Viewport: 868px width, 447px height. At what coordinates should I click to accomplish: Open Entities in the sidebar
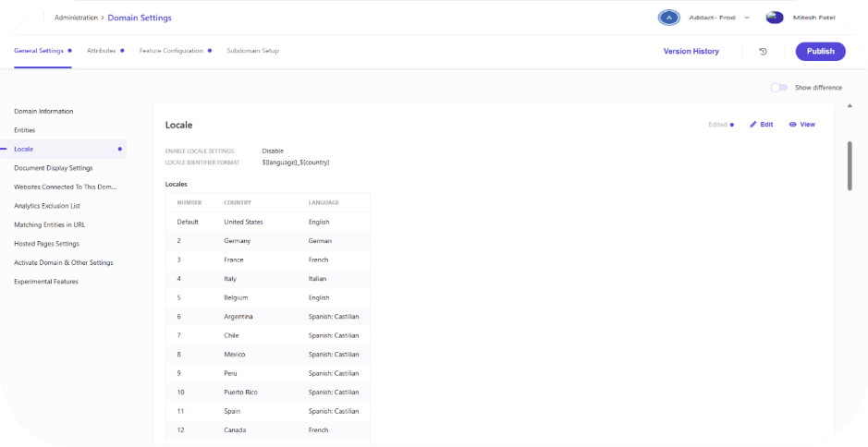click(x=25, y=130)
